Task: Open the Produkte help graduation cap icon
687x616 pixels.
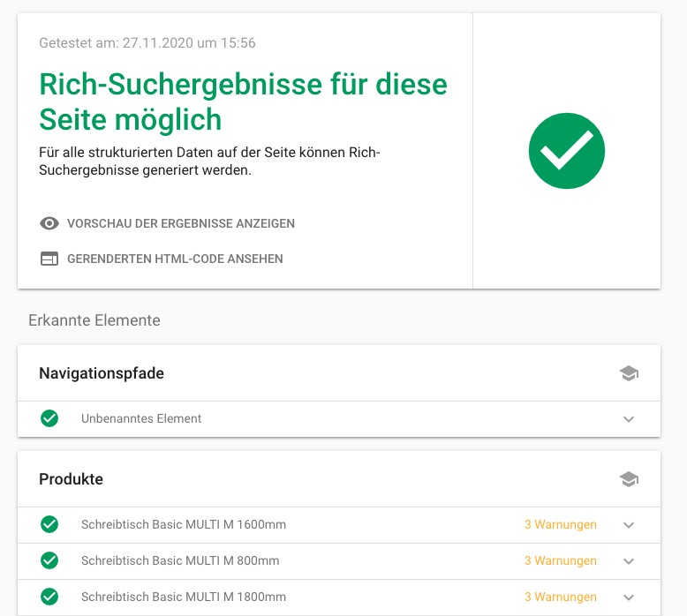Action: coord(629,479)
